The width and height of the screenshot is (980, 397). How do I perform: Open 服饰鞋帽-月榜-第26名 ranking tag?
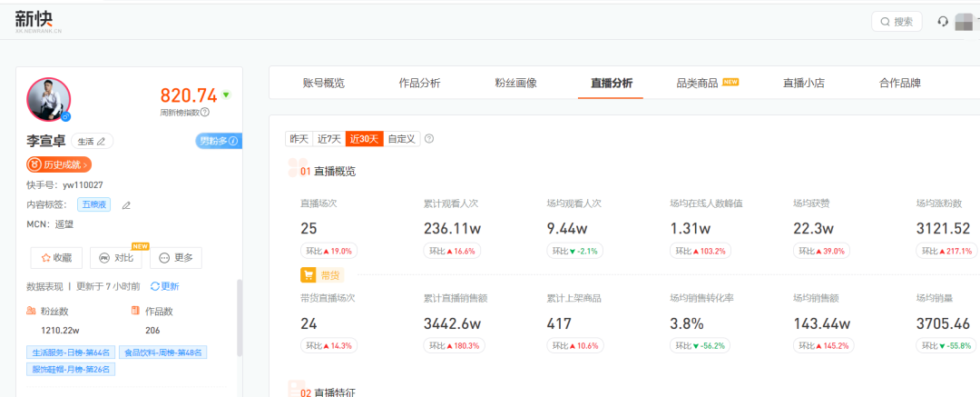(x=71, y=370)
